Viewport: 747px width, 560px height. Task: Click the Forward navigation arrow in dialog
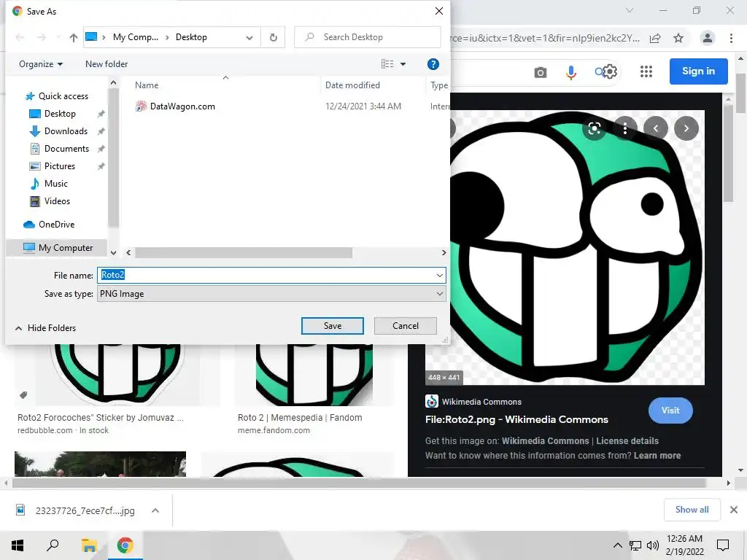point(42,37)
